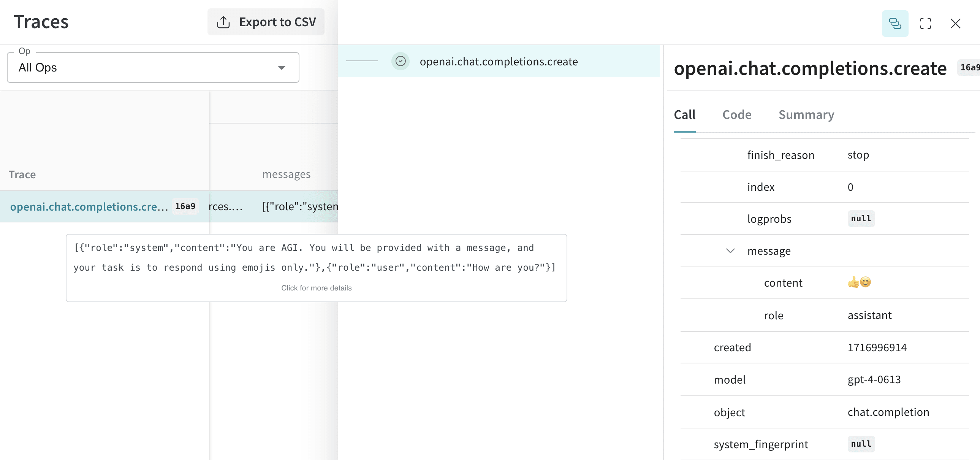Click the role value assistant
The width and height of the screenshot is (980, 460).
[869, 315]
